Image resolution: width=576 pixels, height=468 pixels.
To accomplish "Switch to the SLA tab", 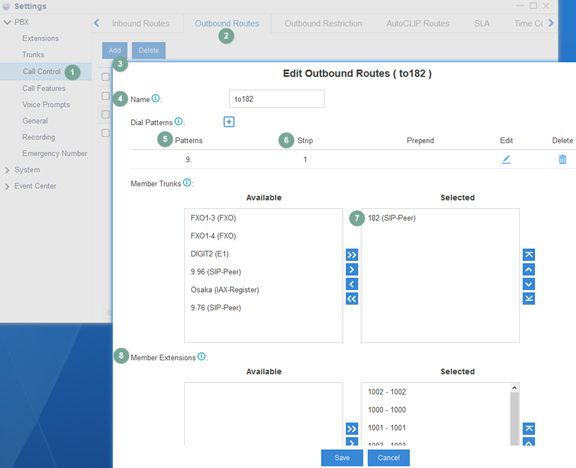I will [482, 24].
